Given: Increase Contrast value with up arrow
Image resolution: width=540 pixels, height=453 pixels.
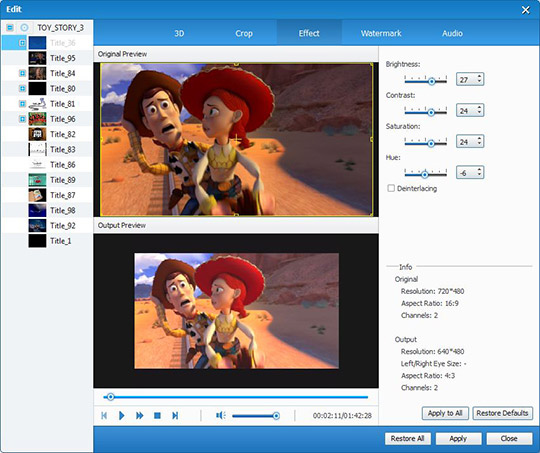Looking at the screenshot, I should click(x=479, y=107).
